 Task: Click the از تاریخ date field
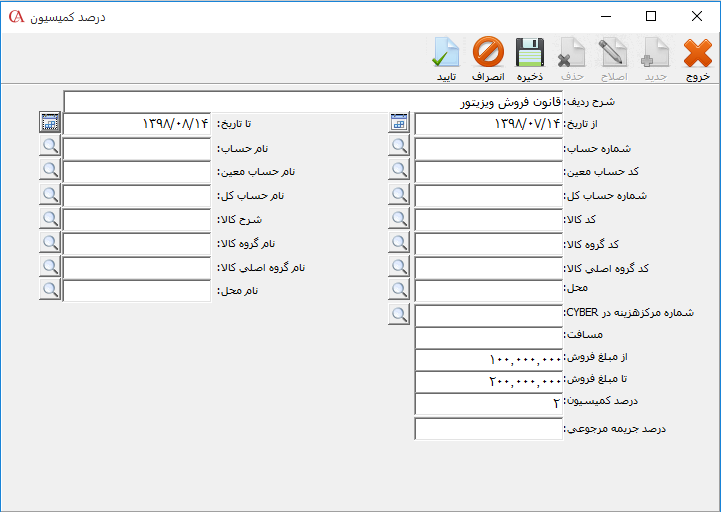(488, 123)
